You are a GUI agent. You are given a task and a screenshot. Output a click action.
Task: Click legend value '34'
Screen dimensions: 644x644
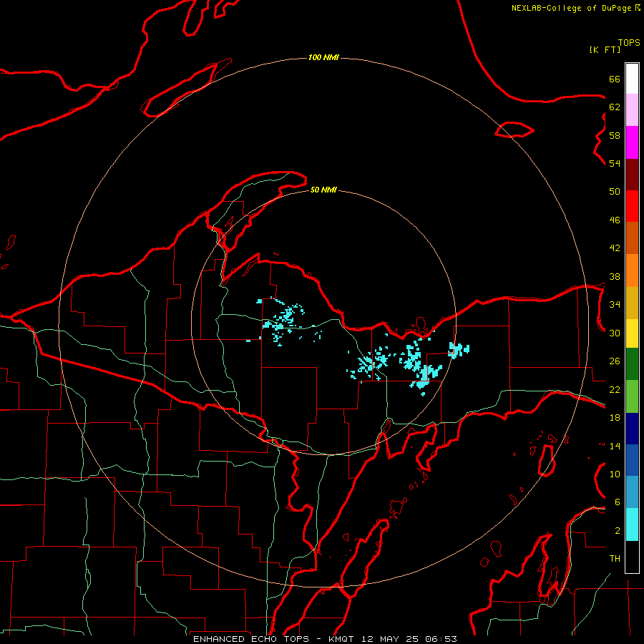(x=615, y=305)
